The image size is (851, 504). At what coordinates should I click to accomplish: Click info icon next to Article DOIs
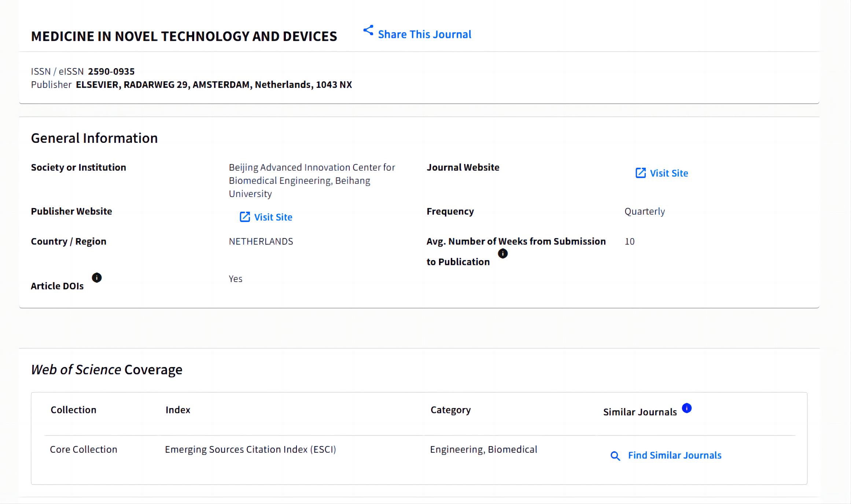97,278
